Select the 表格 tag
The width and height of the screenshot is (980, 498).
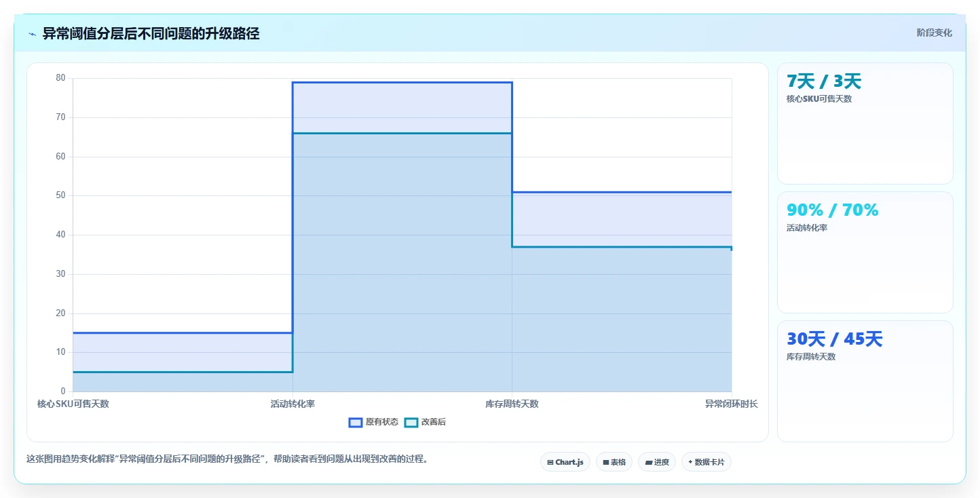(614, 462)
